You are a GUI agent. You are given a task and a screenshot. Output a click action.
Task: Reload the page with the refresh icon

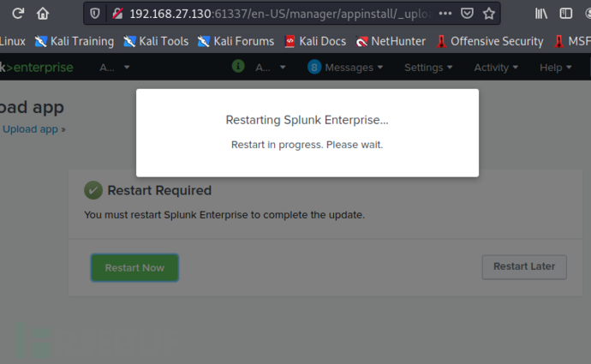coord(18,14)
